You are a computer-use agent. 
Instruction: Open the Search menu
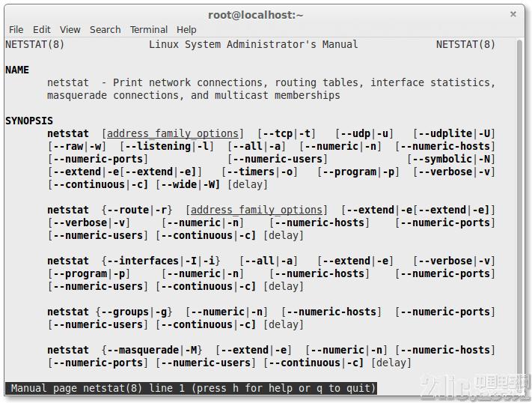click(105, 29)
